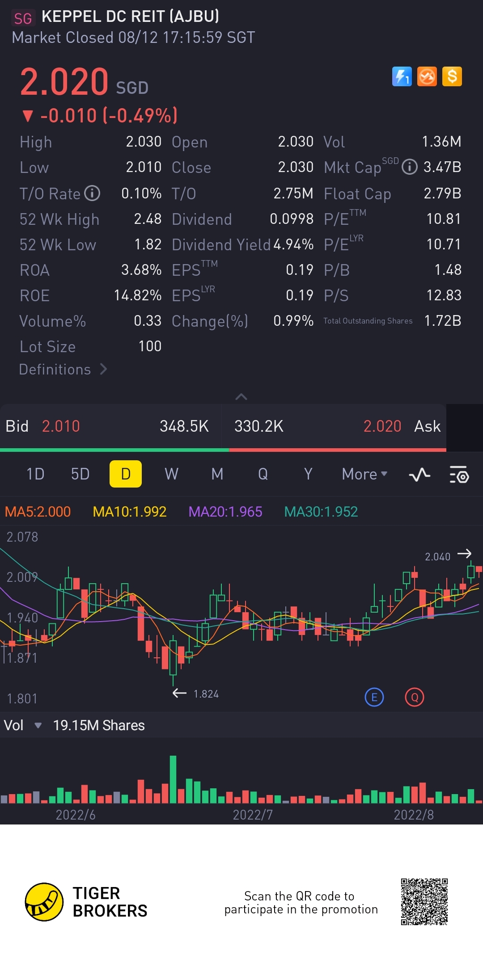Tap the ROE 14.82% value
This screenshot has width=483, height=980.
138,295
